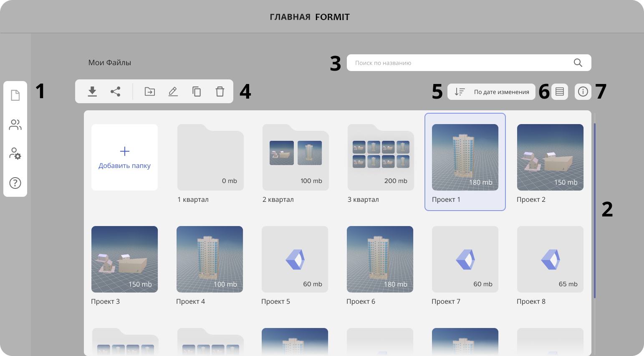The width and height of the screenshot is (644, 356).
Task: Open the users section in the sidebar
Action: (x=15, y=125)
